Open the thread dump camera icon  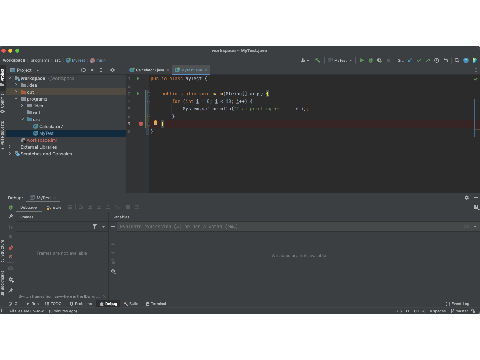pyautogui.click(x=11, y=268)
